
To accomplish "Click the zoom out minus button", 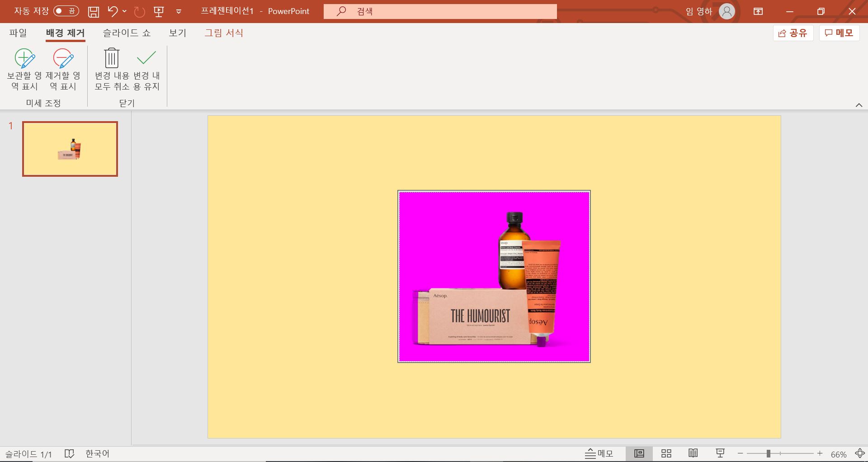I will pyautogui.click(x=740, y=453).
